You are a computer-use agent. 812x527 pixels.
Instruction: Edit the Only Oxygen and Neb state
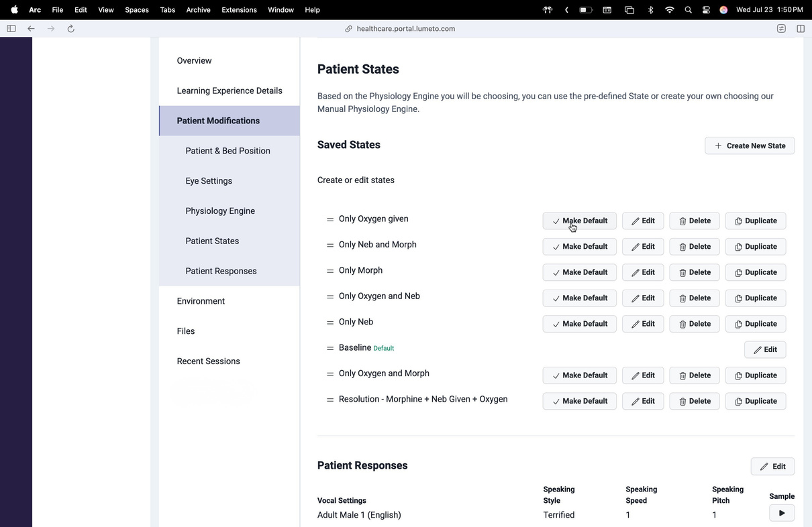(x=643, y=298)
